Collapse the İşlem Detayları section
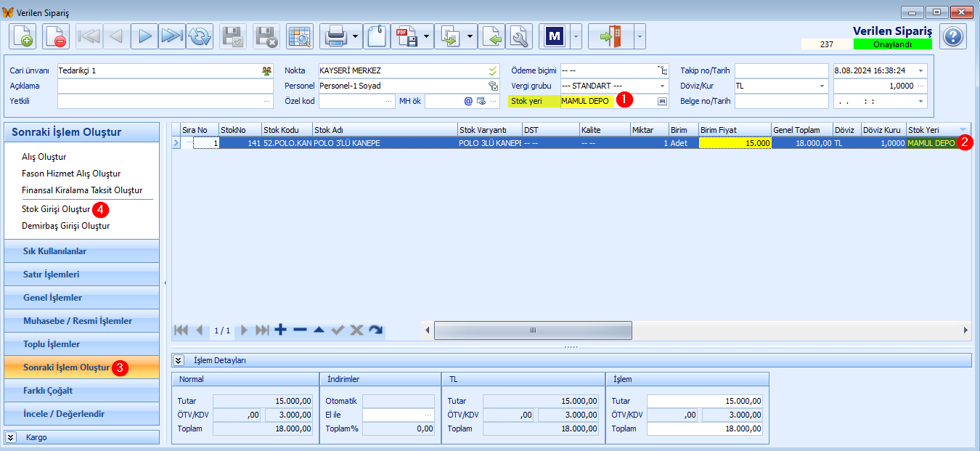Image resolution: width=980 pixels, height=451 pixels. [178, 360]
